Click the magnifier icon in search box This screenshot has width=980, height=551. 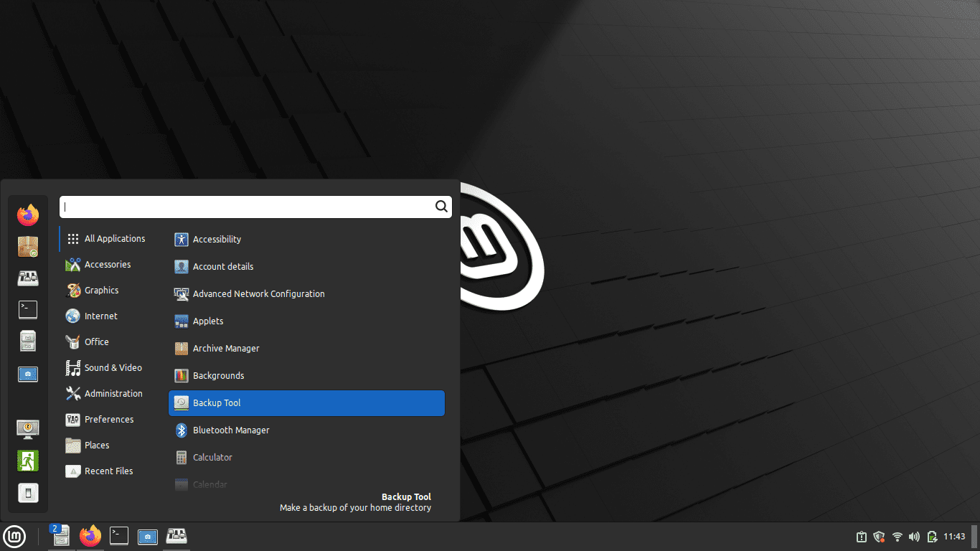(441, 207)
